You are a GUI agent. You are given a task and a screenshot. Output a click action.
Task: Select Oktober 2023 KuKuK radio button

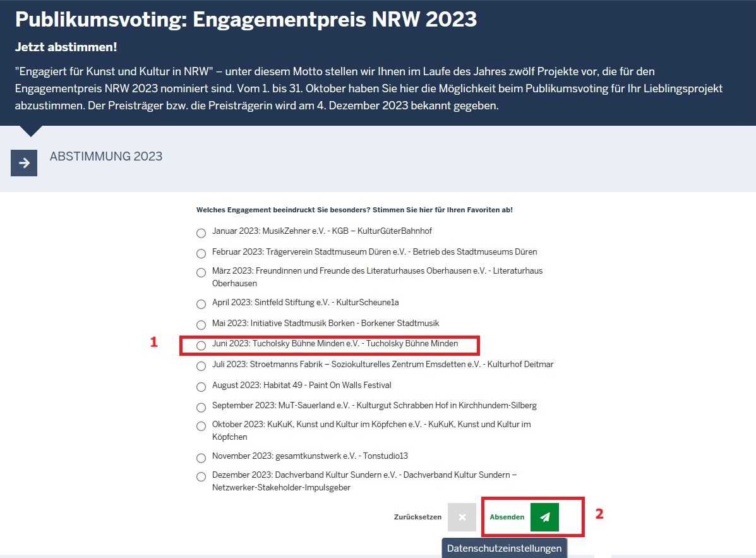click(201, 427)
